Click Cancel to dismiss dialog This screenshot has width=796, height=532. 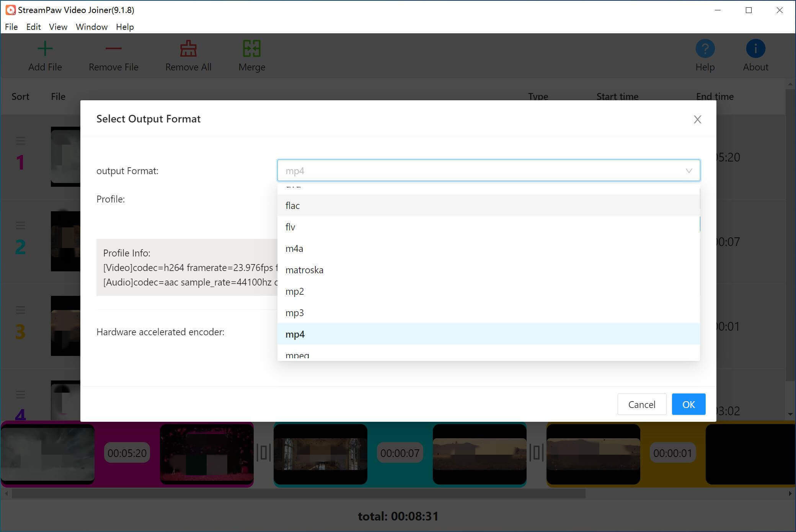[642, 404]
